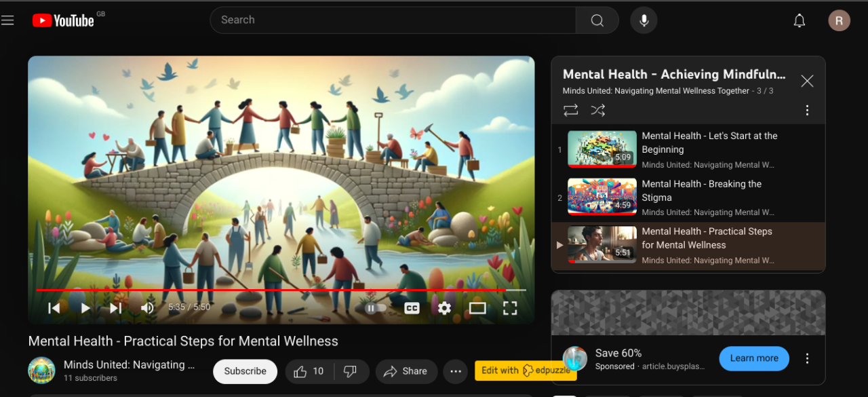Open 'Practical Steps' playlist thumbnail
The height and width of the screenshot is (397, 868).
click(602, 244)
